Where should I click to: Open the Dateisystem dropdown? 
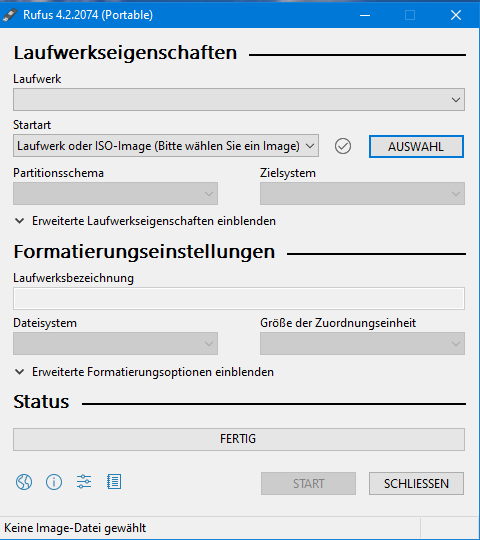(x=115, y=343)
